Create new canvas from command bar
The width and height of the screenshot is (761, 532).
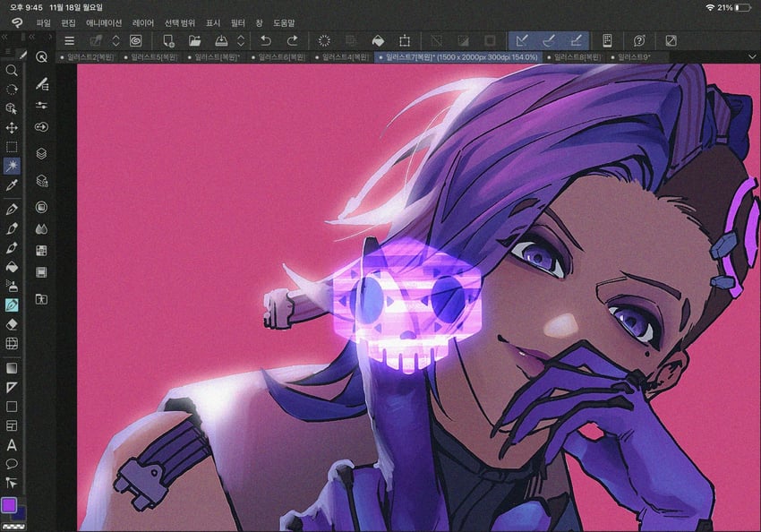click(168, 41)
